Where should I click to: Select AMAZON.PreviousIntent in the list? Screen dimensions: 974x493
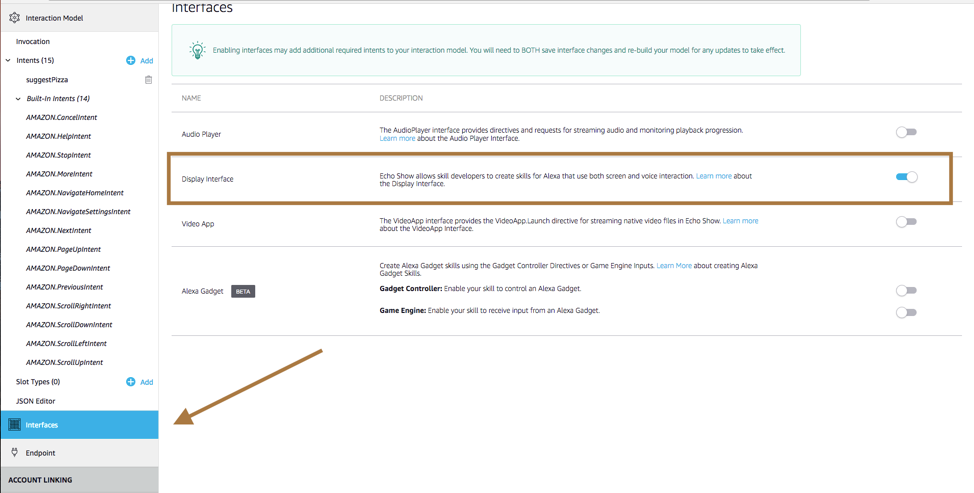[65, 287]
